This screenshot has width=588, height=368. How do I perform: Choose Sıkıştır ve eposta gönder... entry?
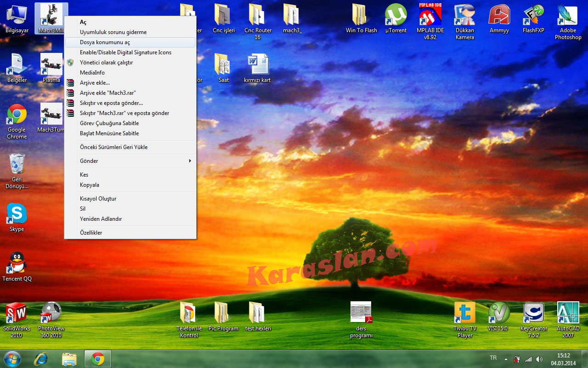pyautogui.click(x=130, y=103)
